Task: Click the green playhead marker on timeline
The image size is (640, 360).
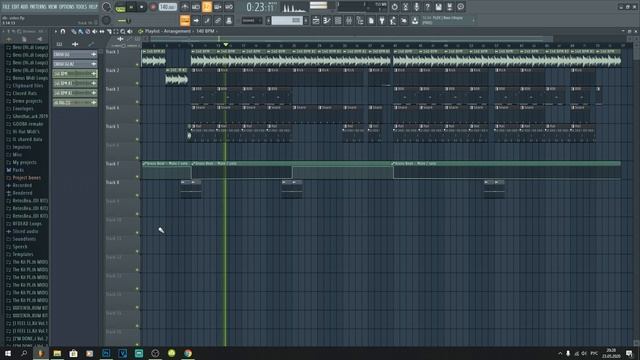Action: coord(225,44)
